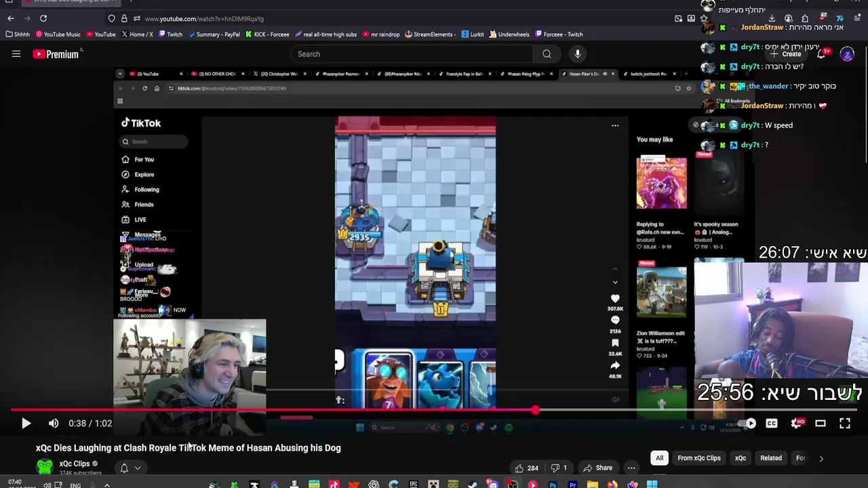Open the HD video settings gear

797,424
